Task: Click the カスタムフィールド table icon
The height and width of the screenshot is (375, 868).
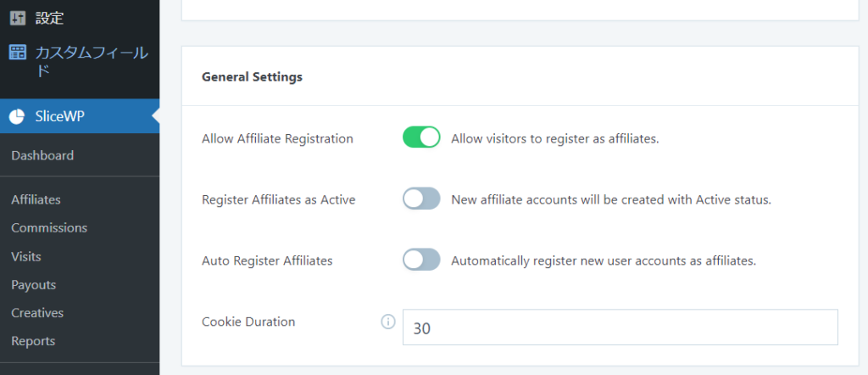Action: [18, 53]
